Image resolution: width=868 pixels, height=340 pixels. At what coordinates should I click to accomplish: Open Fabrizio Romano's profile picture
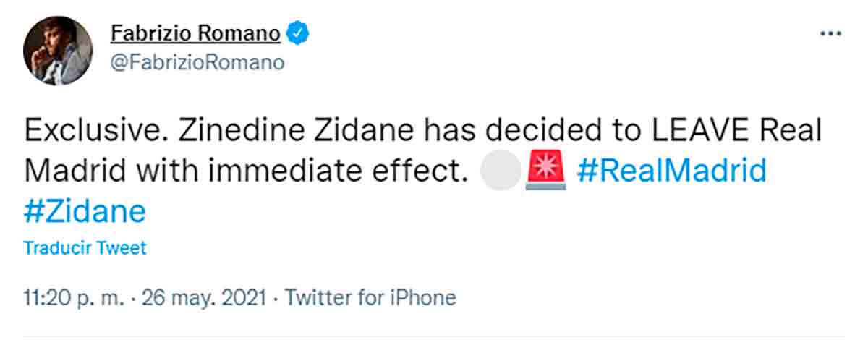58,51
